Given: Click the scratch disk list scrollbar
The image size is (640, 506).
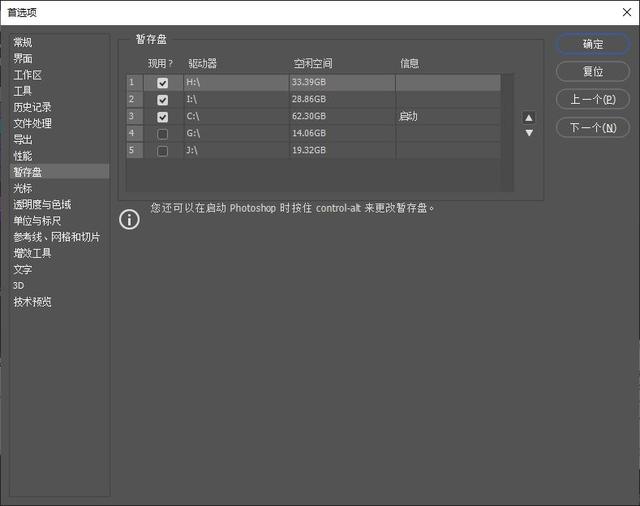Looking at the screenshot, I should click(507, 130).
